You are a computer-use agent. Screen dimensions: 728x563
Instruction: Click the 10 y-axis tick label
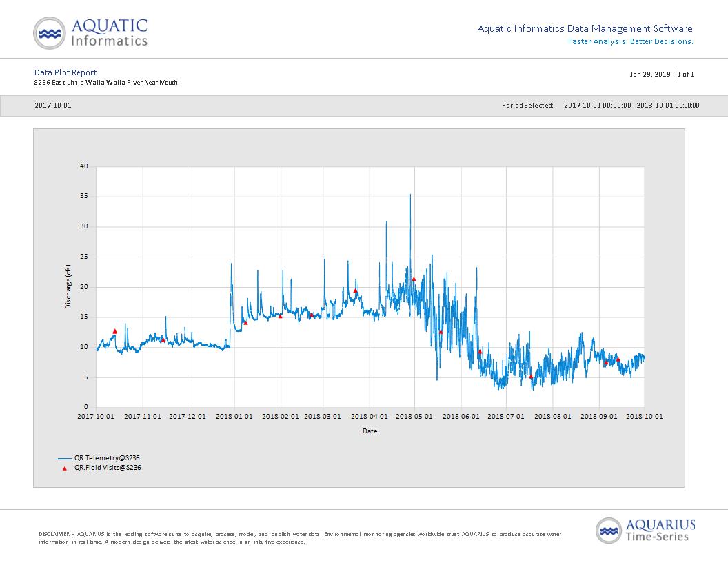(84, 347)
